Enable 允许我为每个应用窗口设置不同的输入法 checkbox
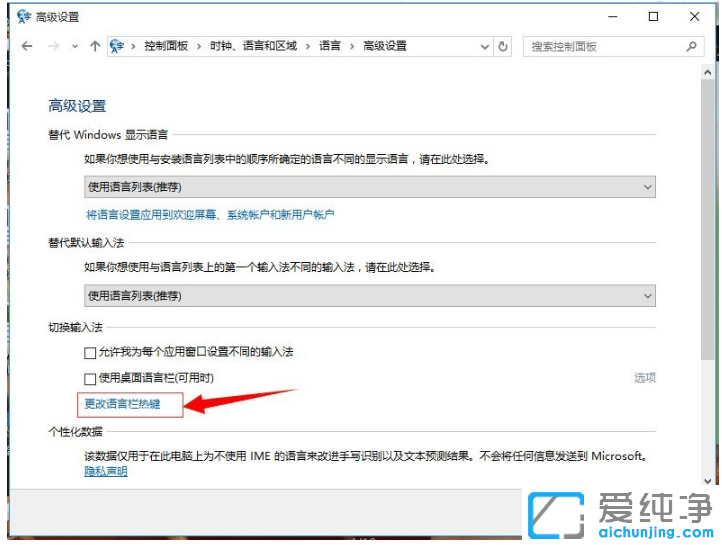This screenshot has height=545, width=722. click(x=91, y=352)
